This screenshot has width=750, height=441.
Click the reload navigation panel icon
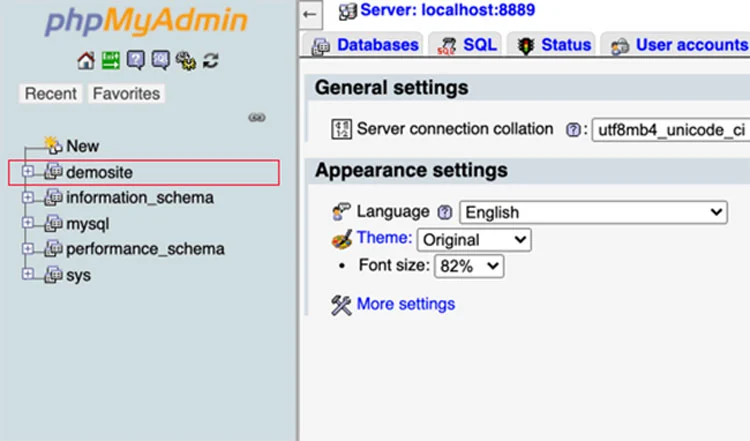[210, 61]
